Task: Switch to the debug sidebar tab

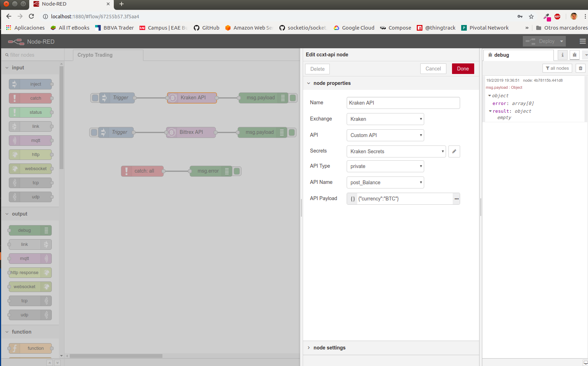Action: click(x=518, y=55)
